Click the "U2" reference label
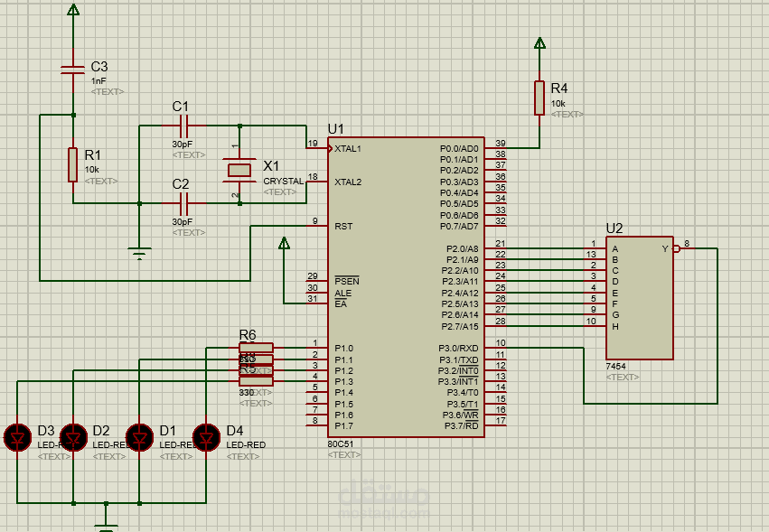 614,229
